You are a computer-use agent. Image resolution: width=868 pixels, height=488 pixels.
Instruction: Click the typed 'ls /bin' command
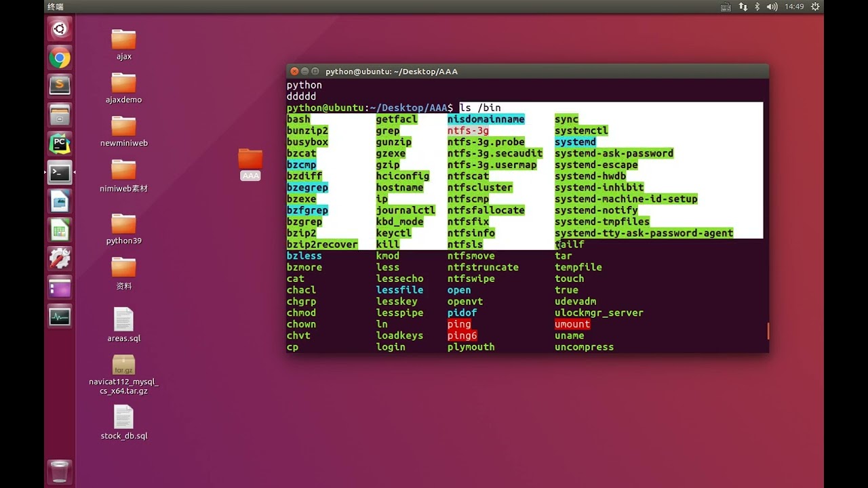tap(480, 108)
